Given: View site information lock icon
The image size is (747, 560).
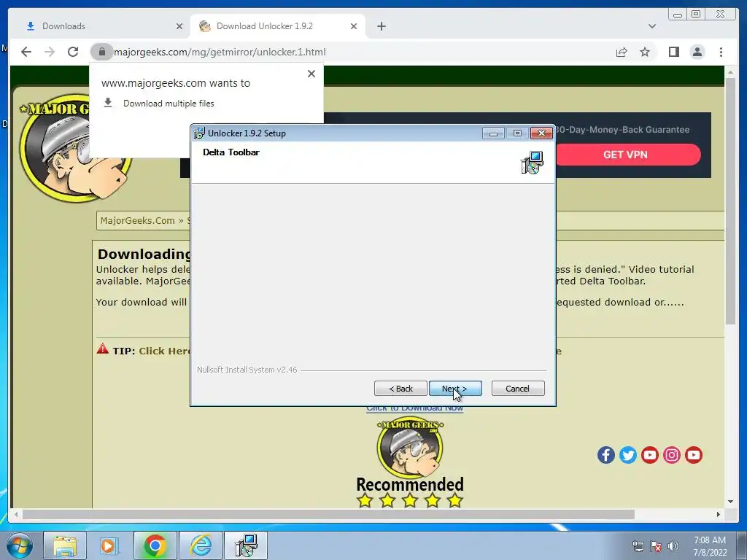Looking at the screenshot, I should pyautogui.click(x=102, y=52).
